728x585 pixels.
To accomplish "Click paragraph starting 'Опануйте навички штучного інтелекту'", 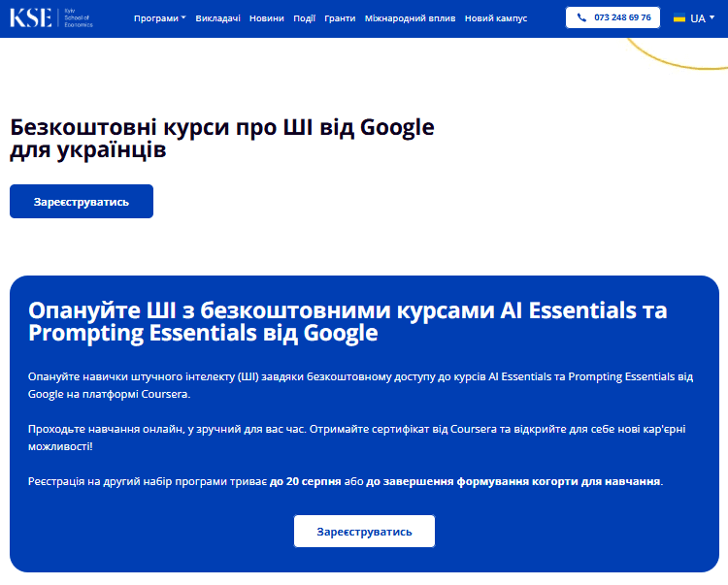I will [360, 385].
